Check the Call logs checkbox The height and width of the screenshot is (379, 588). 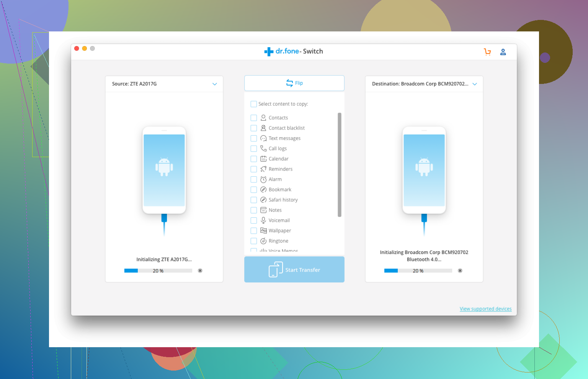click(x=253, y=148)
